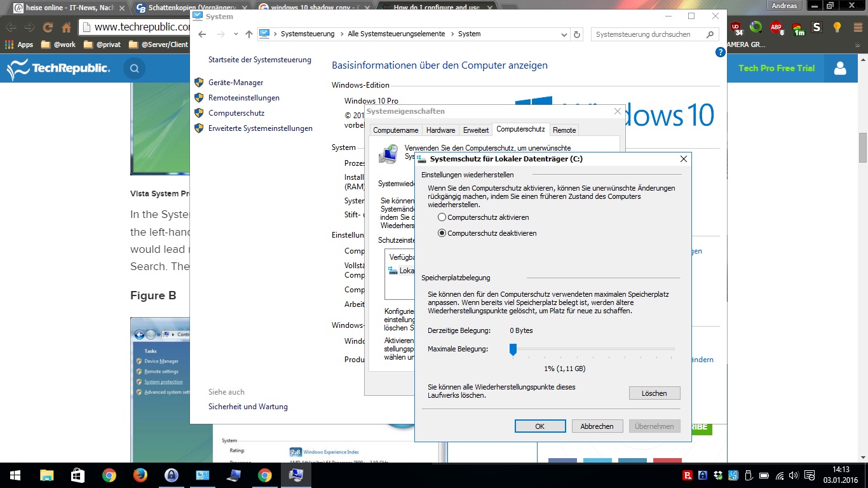
Task: Switch to the 'heise online' browser tab
Action: 67,8
